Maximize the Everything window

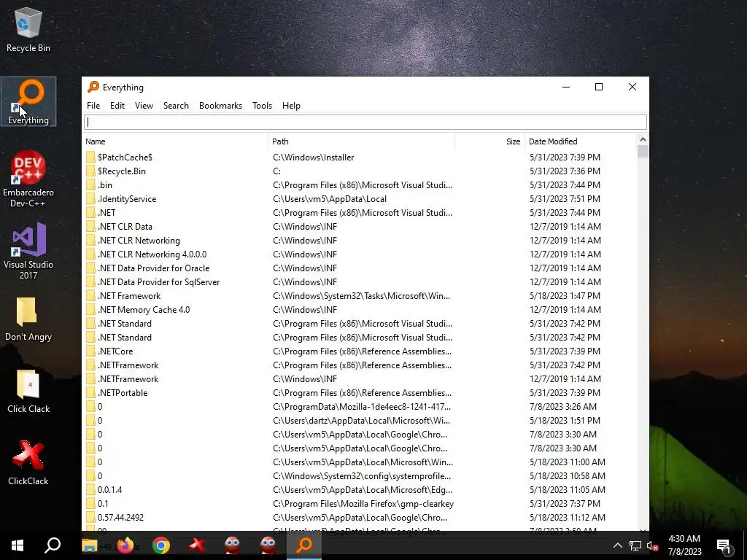[599, 87]
